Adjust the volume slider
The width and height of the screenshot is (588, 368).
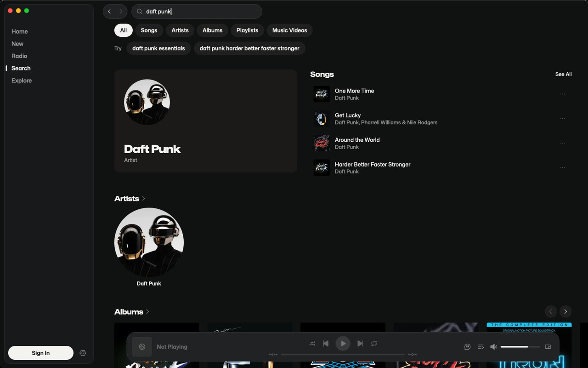pos(520,346)
